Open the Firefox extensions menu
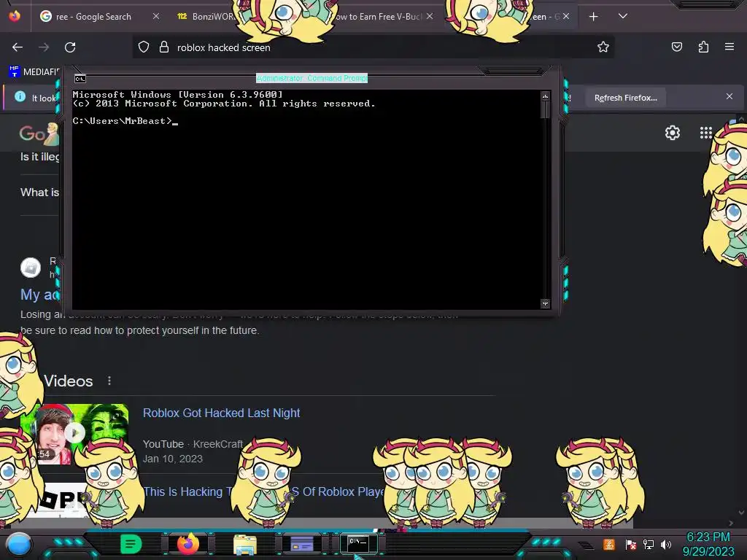The image size is (747, 560). click(x=703, y=47)
